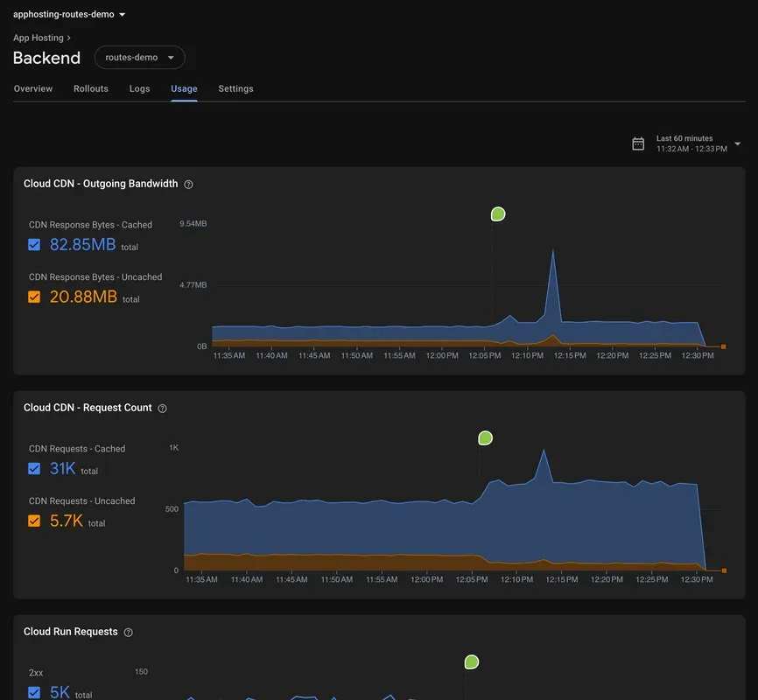Switch to the Logs tab
This screenshot has width=758, height=700.
pyautogui.click(x=140, y=88)
